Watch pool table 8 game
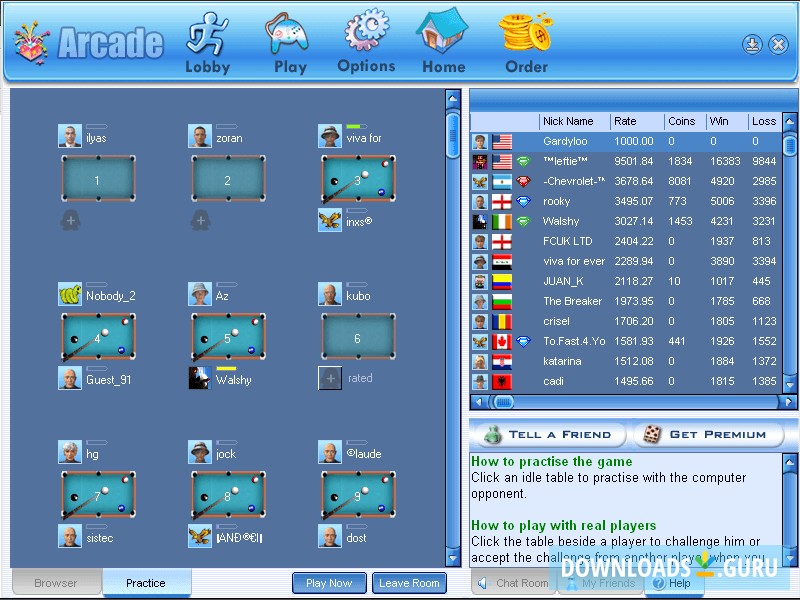800x600 pixels. (x=228, y=495)
